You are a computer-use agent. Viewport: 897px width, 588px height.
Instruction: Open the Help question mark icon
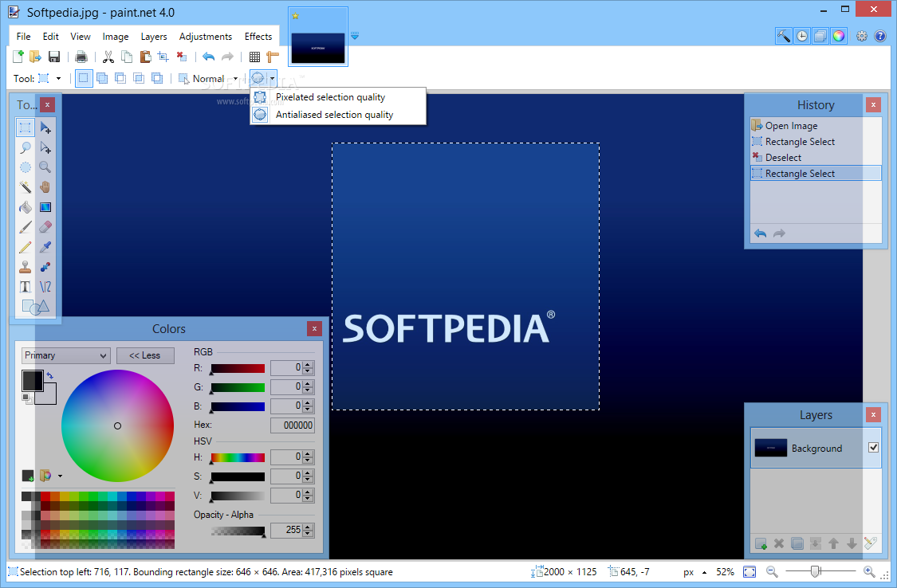[x=880, y=36]
